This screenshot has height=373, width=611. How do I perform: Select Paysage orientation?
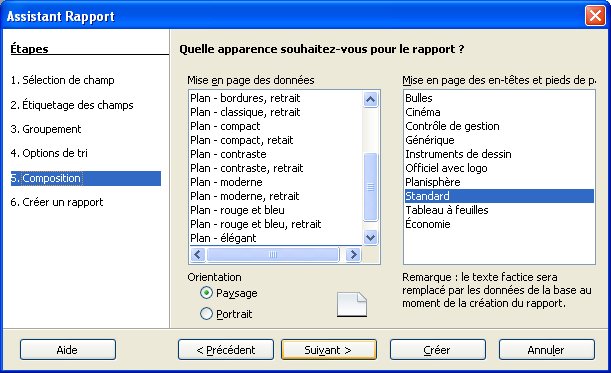click(x=206, y=293)
